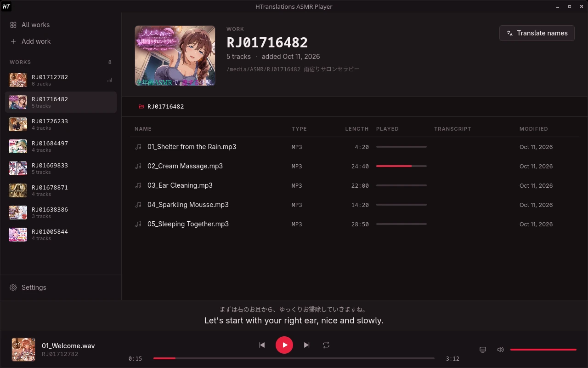588x368 pixels.
Task: Click RJ01712782 label under now-playing title
Action: pos(60,354)
